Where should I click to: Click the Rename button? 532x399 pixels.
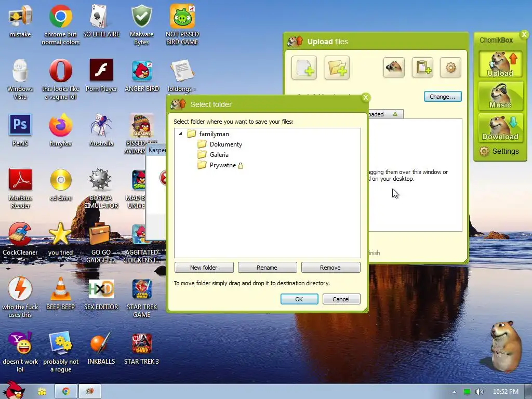coord(267,268)
